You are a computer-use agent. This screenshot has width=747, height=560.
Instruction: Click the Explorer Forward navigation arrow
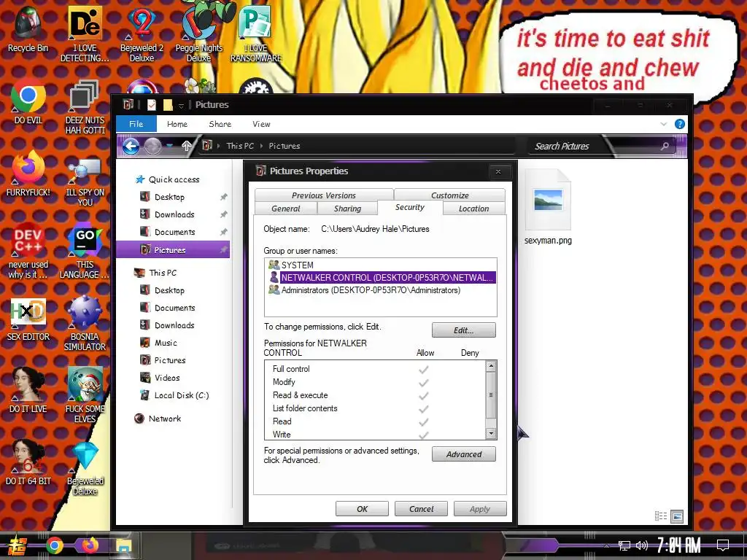click(152, 146)
